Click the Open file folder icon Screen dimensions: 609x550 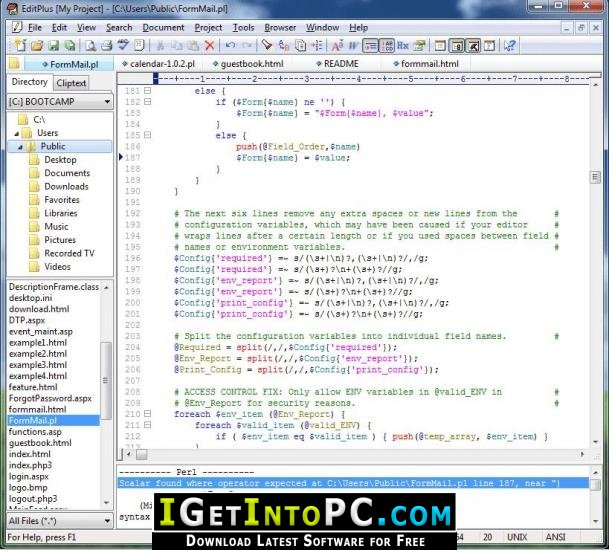tap(37, 45)
